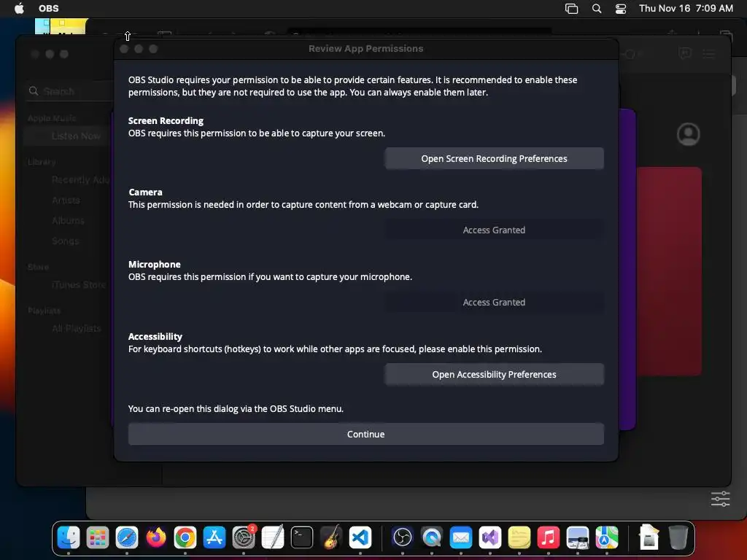Select Albums in Music sidebar
This screenshot has width=747, height=560.
click(68, 220)
